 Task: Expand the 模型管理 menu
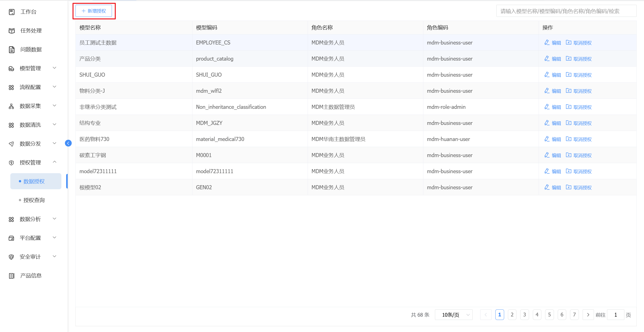coord(54,68)
